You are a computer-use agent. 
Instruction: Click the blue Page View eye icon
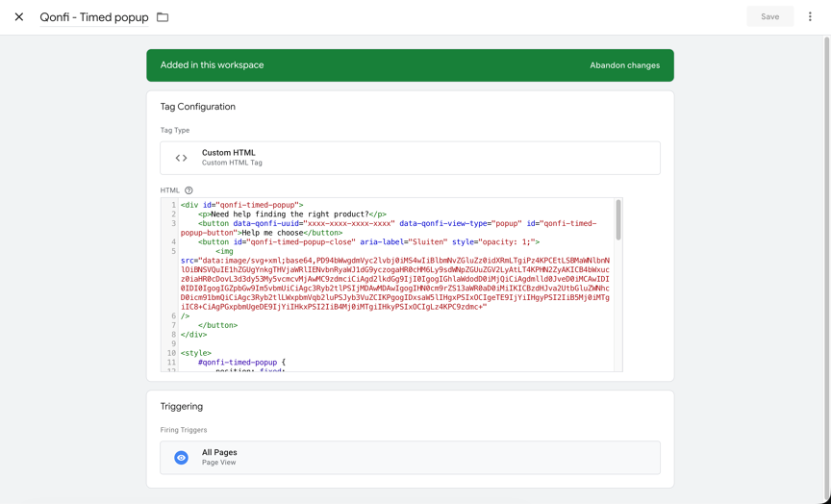(181, 458)
